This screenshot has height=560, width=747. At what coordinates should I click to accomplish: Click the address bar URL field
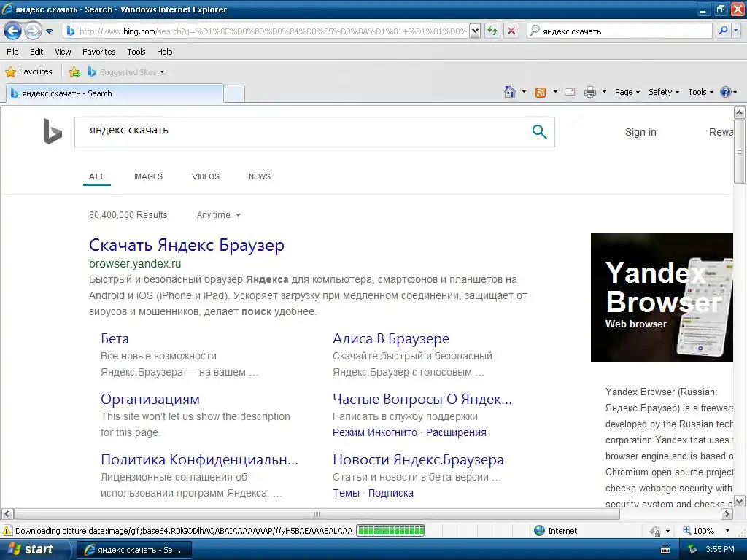(273, 31)
